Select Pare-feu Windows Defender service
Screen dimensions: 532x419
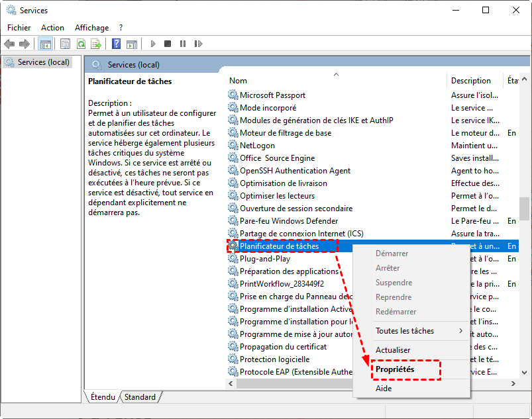(289, 220)
